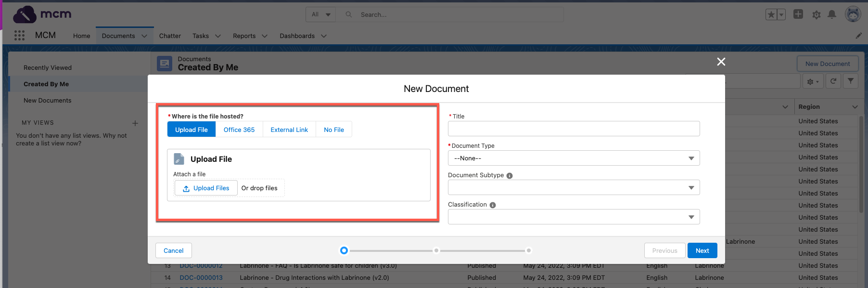Click the Classification info icon
The height and width of the screenshot is (288, 868).
(x=493, y=205)
